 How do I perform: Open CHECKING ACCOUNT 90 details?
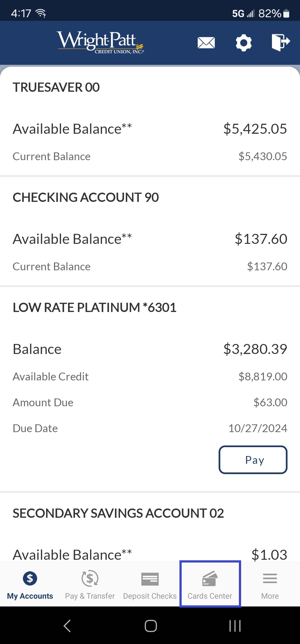pos(86,197)
